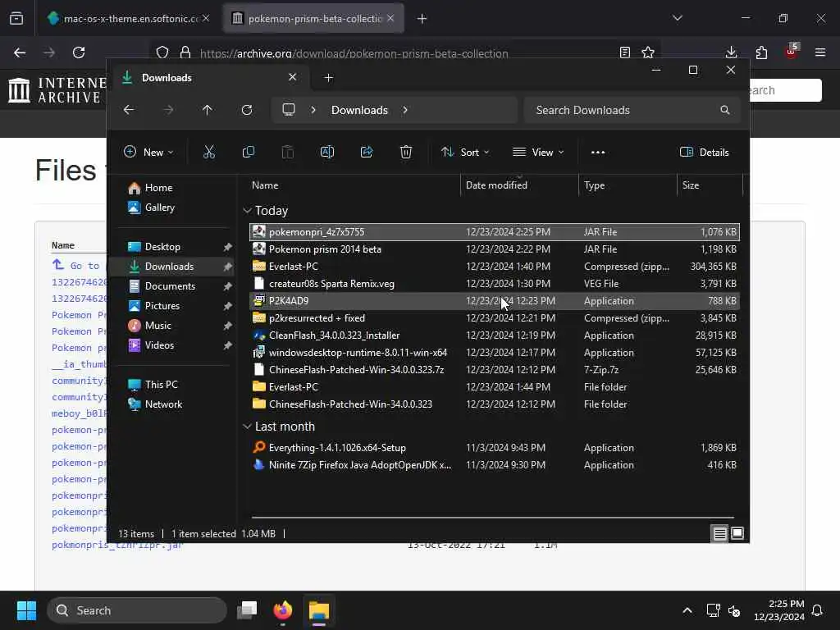This screenshot has height=630, width=840.
Task: Select the pokemonpri_4z7x5755 JAR file
Action: point(495,232)
